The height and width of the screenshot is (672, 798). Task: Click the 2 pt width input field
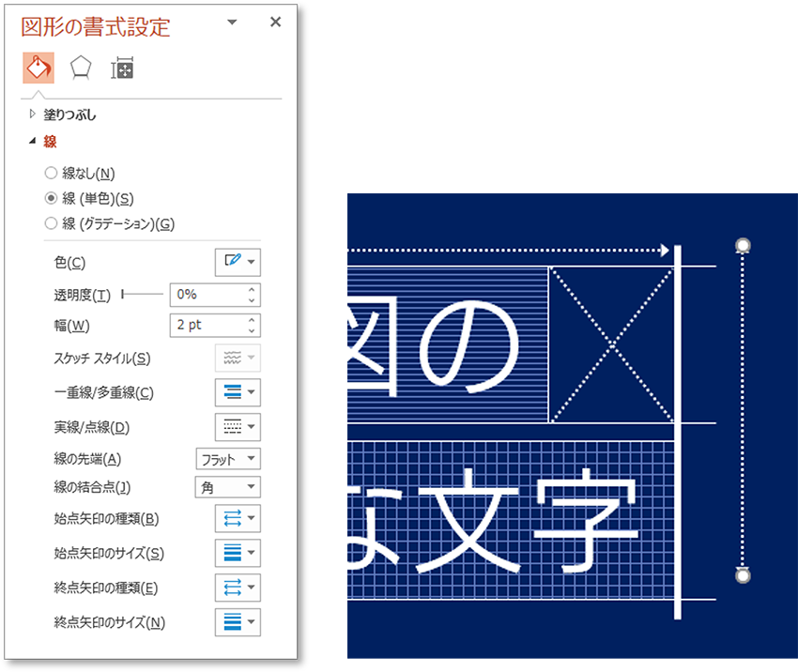(x=207, y=325)
